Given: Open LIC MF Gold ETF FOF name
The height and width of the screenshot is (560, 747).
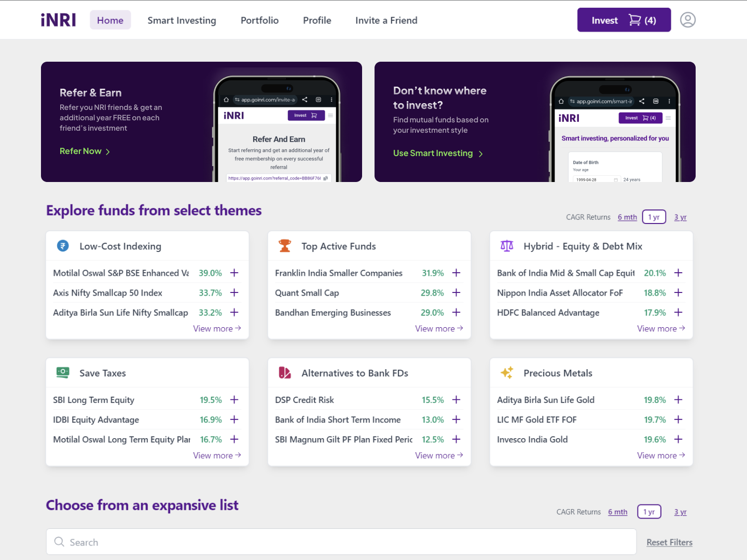Looking at the screenshot, I should point(536,419).
